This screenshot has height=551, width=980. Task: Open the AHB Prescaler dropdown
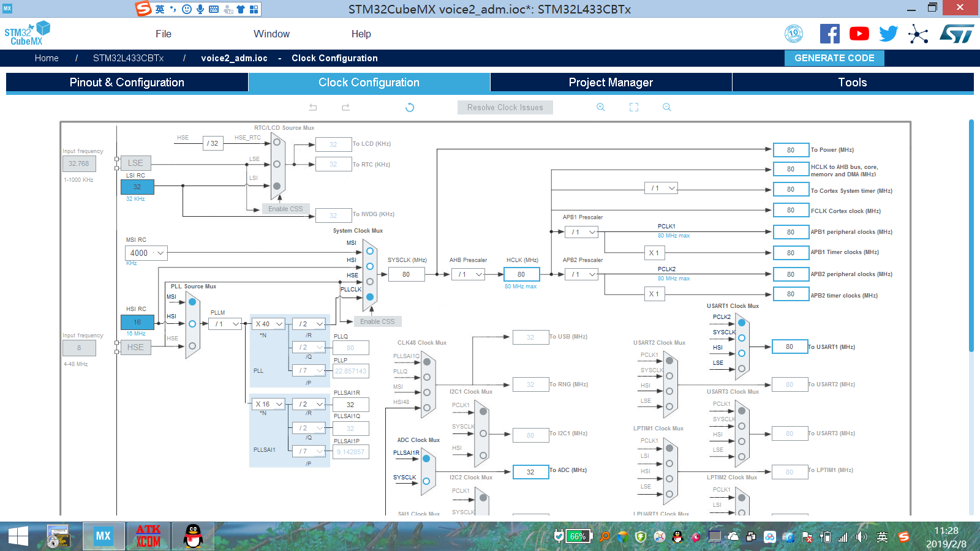(x=469, y=274)
